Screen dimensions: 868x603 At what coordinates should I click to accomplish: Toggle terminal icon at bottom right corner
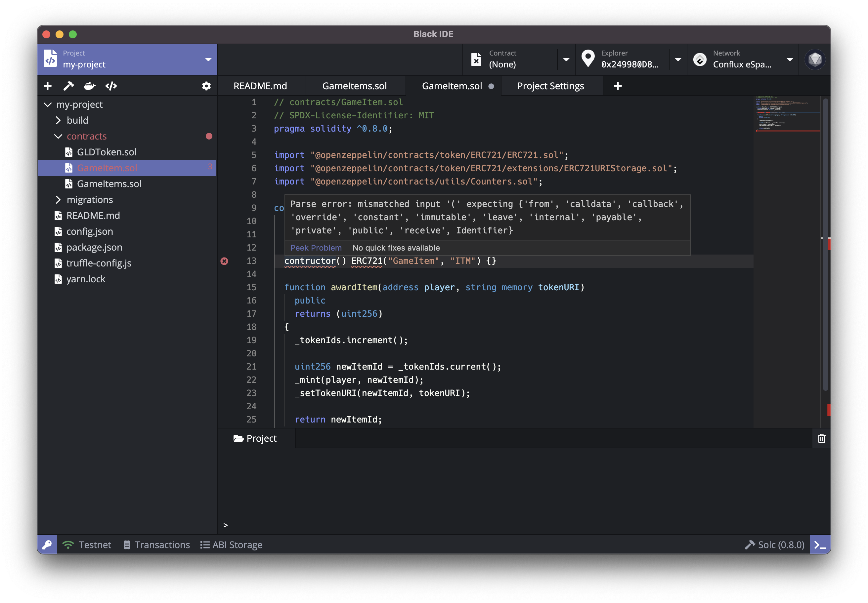pyautogui.click(x=820, y=544)
